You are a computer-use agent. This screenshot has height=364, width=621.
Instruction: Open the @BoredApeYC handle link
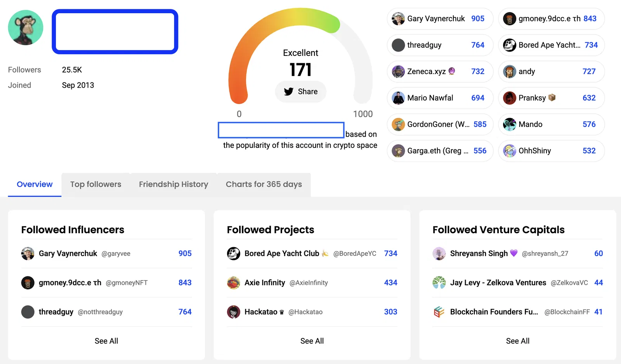(355, 254)
